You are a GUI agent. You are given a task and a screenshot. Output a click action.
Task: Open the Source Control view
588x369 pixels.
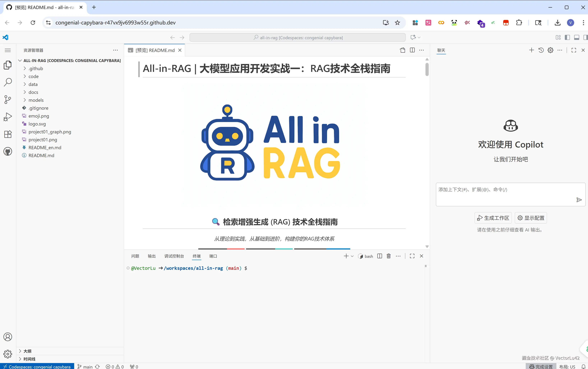coord(8,99)
